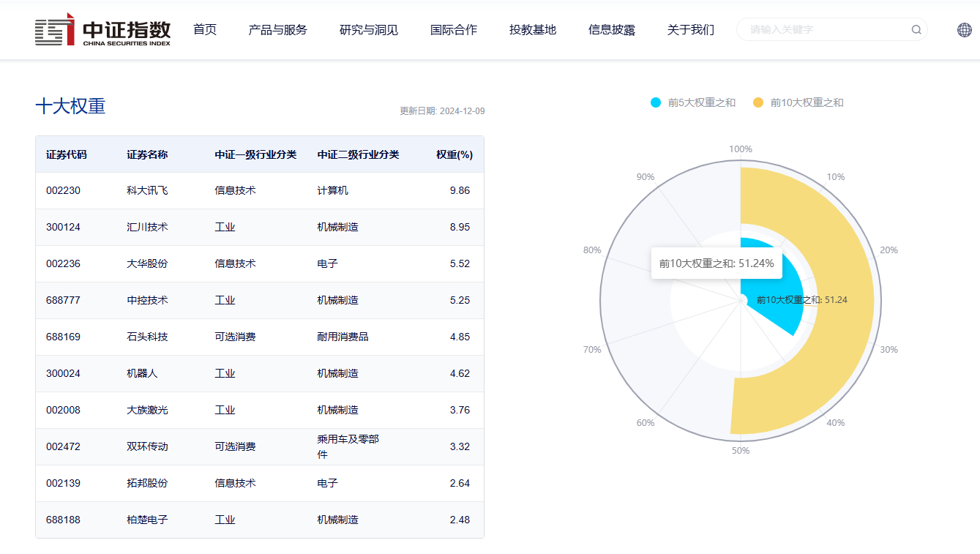Open the 信息披露 menu
Image resolution: width=980 pixels, height=554 pixels.
point(612,30)
